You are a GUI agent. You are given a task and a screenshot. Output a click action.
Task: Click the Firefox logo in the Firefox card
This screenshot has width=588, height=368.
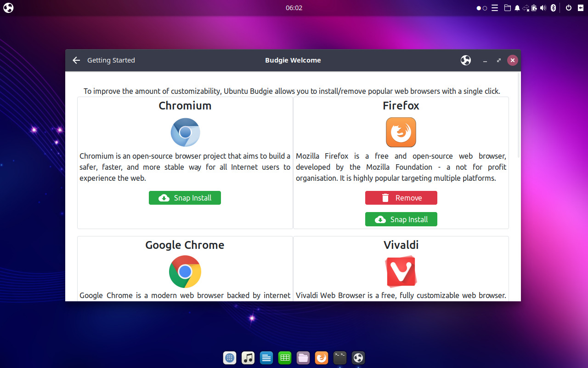(401, 132)
